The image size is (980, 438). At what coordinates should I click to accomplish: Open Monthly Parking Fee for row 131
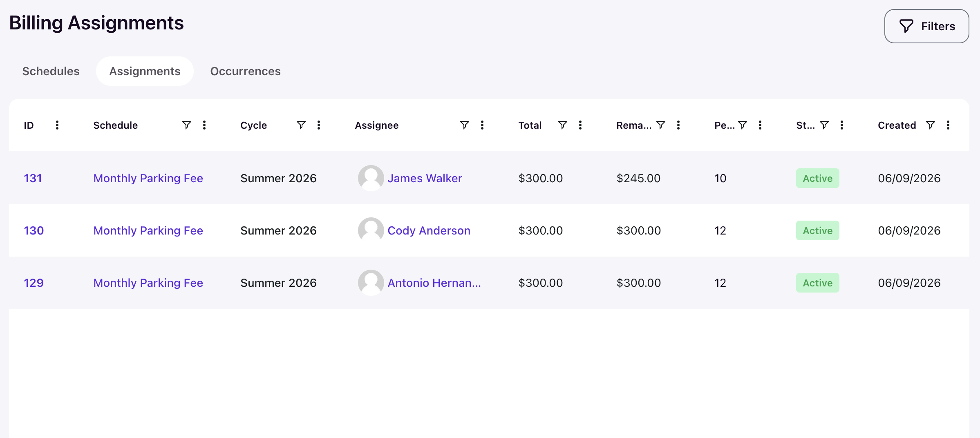coord(148,178)
